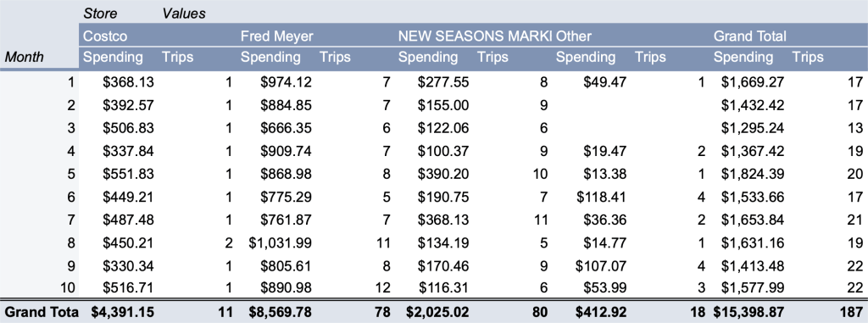Select Other spending cell $118.41
The width and height of the screenshot is (868, 323).
(x=601, y=196)
